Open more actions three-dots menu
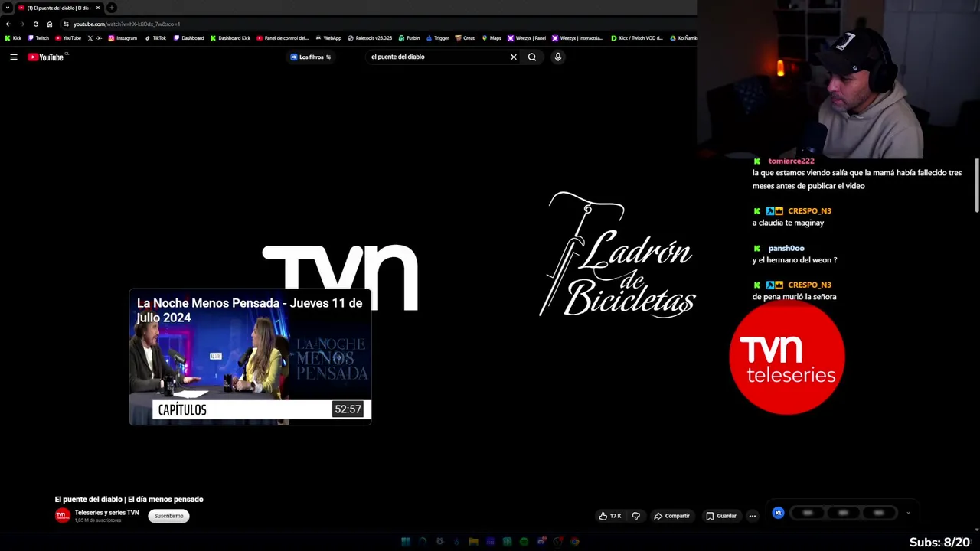The width and height of the screenshot is (980, 551). click(753, 516)
